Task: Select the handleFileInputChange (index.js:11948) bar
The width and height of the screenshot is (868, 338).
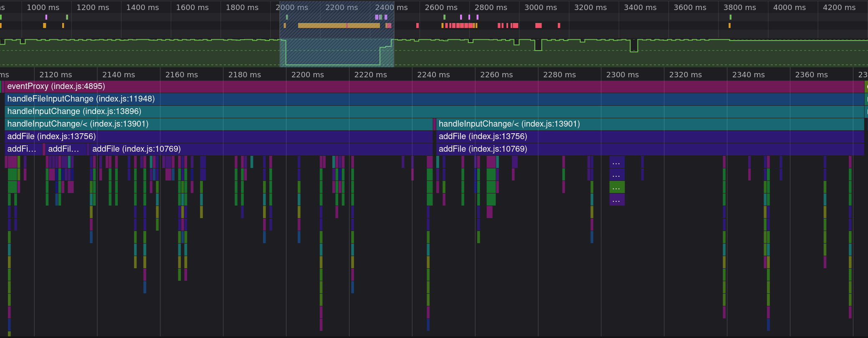Action: [434, 99]
